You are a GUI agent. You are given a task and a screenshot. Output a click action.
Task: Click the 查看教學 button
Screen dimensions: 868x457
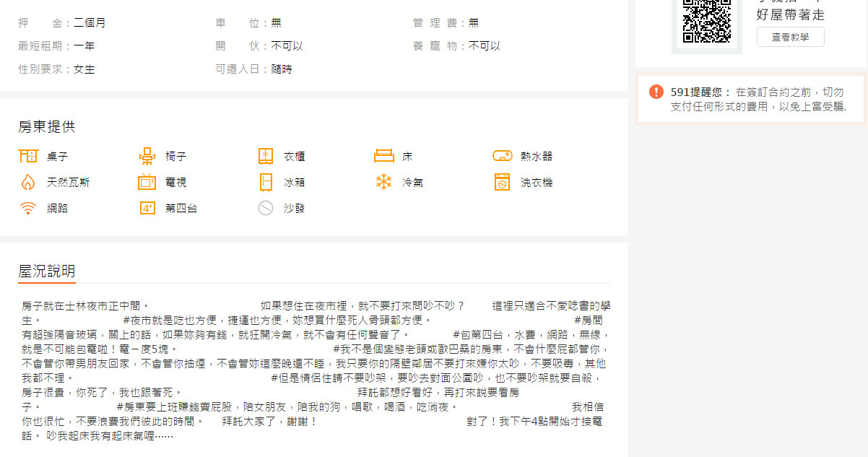coord(790,37)
